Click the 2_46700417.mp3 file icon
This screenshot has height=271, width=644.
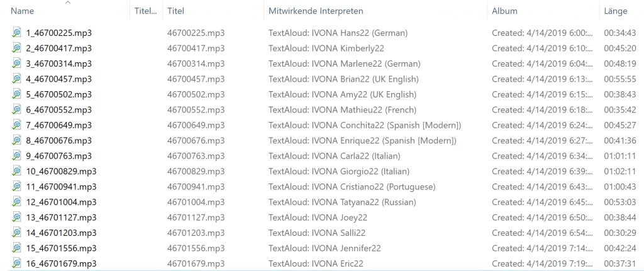pos(16,48)
